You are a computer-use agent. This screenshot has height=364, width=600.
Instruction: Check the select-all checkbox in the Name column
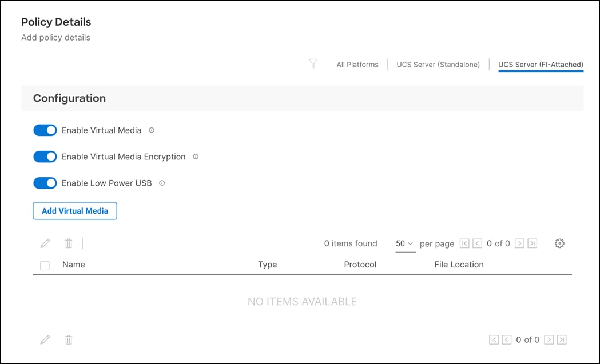[x=45, y=265]
